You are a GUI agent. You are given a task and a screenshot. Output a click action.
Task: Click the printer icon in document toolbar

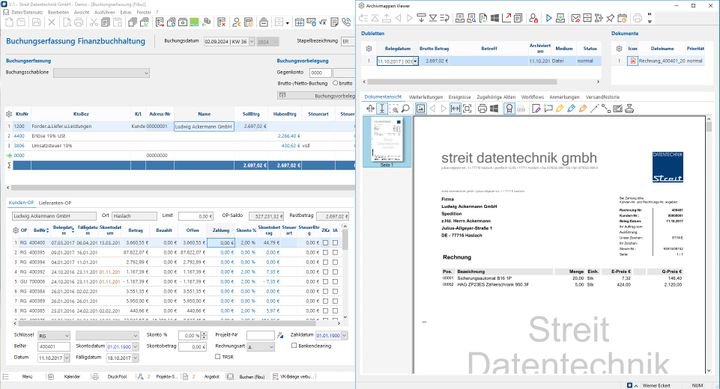coord(482,108)
